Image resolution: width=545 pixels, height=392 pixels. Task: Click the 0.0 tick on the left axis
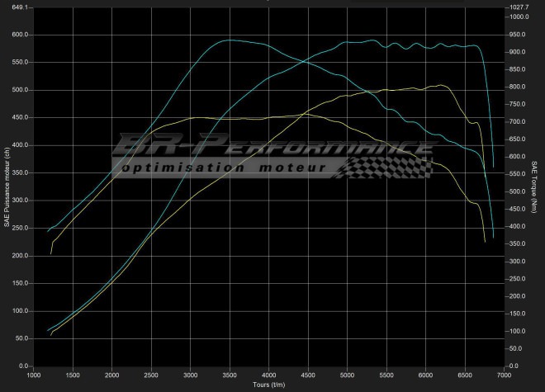pos(23,366)
